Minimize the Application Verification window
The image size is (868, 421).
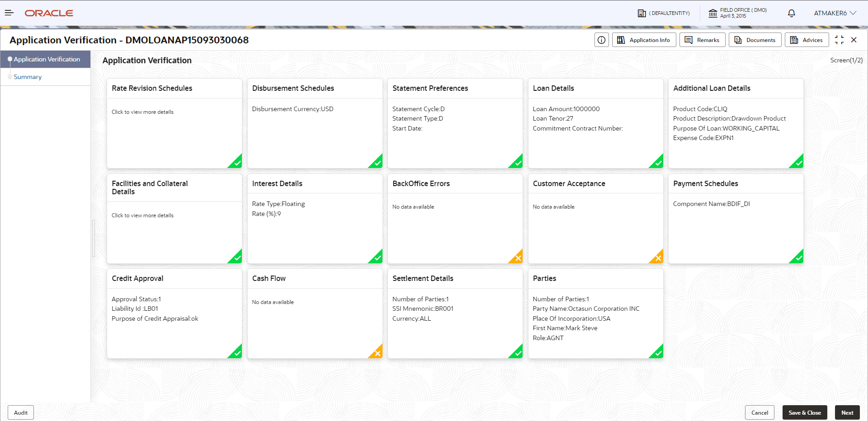coord(839,40)
